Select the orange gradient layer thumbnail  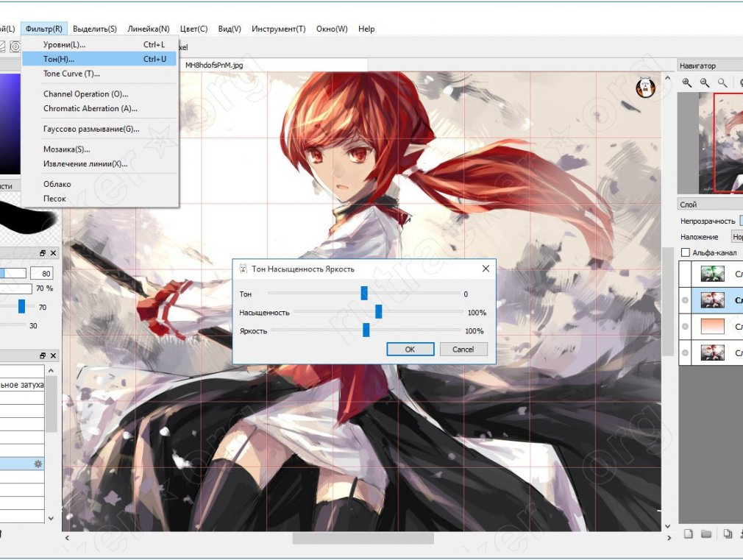point(713,327)
